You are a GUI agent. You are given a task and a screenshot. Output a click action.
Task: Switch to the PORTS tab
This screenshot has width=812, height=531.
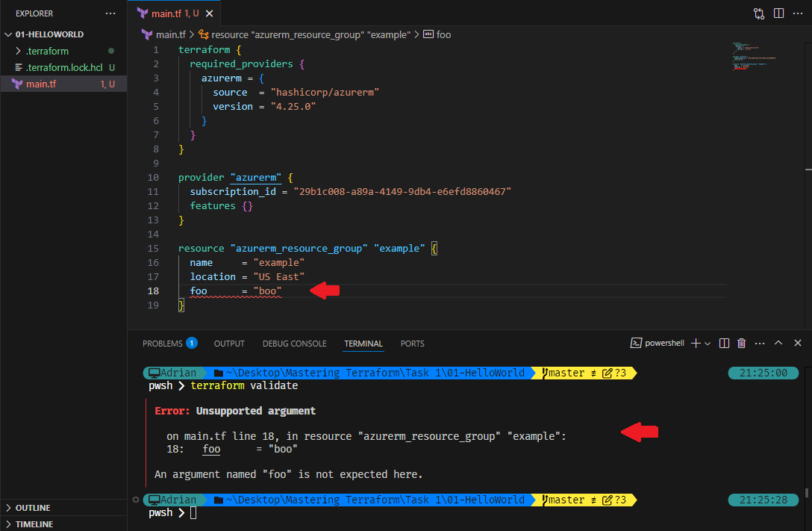[x=412, y=344]
